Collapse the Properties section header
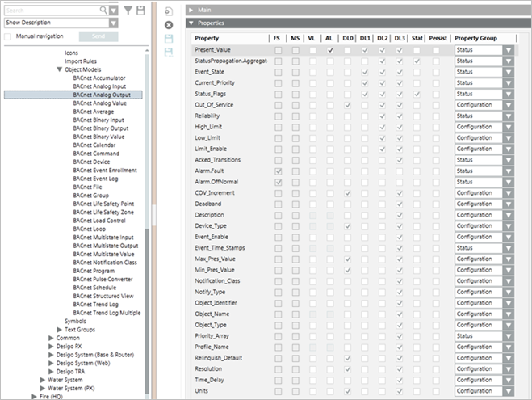 [191, 23]
